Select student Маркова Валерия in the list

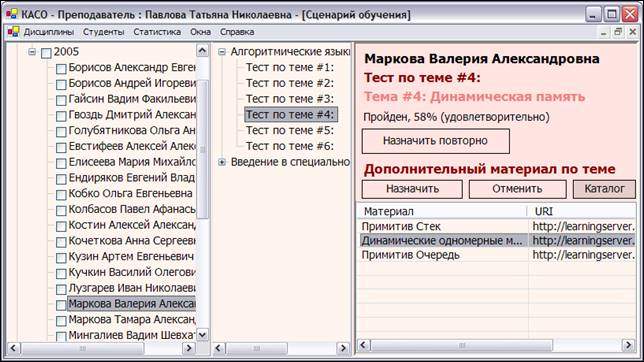tap(131, 304)
